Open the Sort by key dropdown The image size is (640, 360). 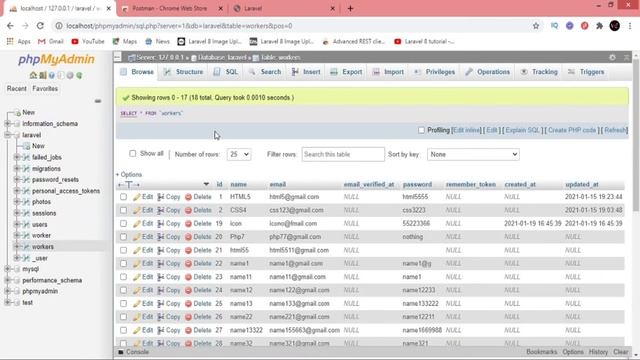click(x=473, y=154)
